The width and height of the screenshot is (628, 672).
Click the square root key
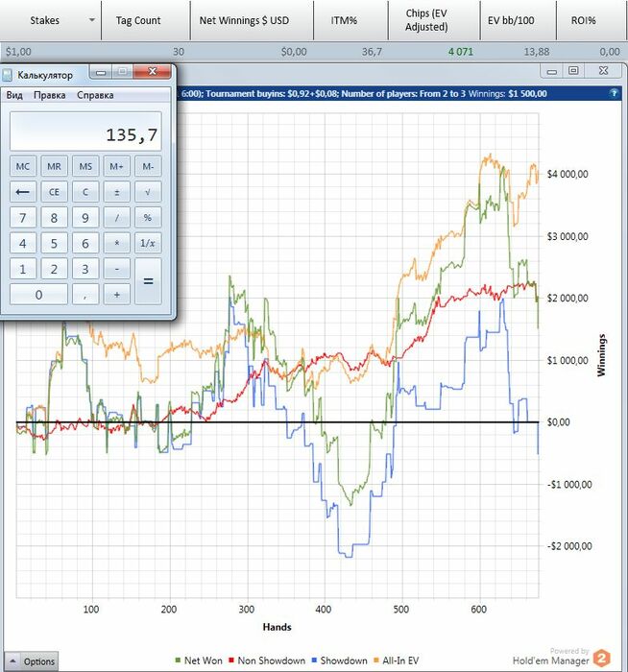pos(148,192)
